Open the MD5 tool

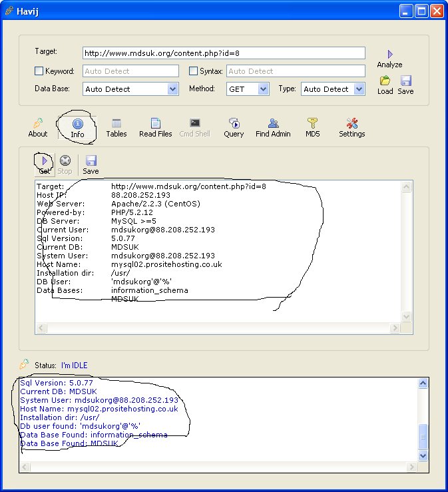(312, 128)
